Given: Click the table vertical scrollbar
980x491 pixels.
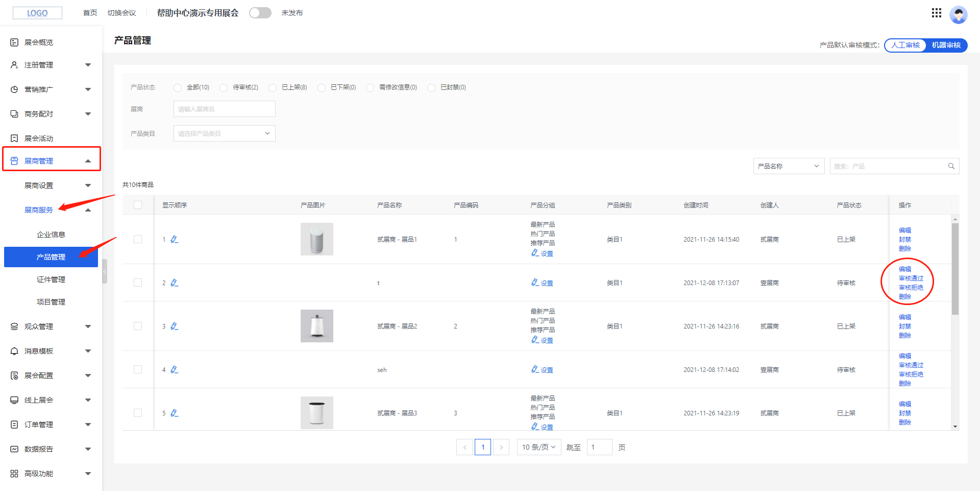Looking at the screenshot, I should (x=955, y=268).
